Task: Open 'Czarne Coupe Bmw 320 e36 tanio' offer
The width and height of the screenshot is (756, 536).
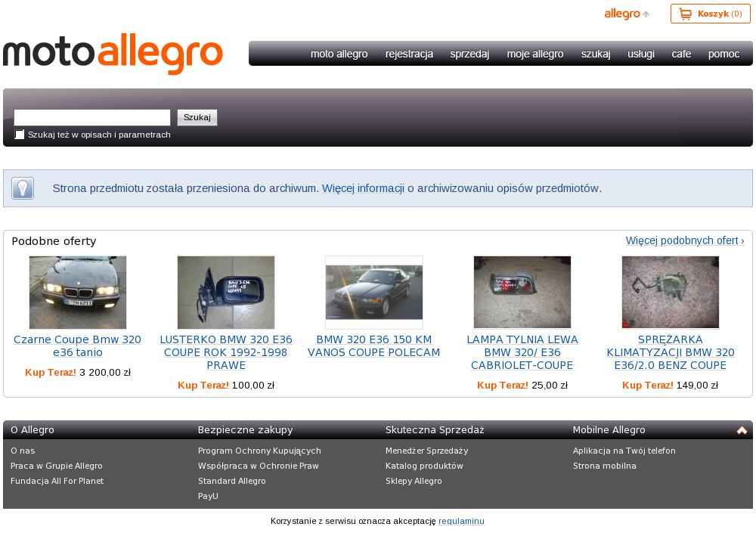Action: (78, 346)
